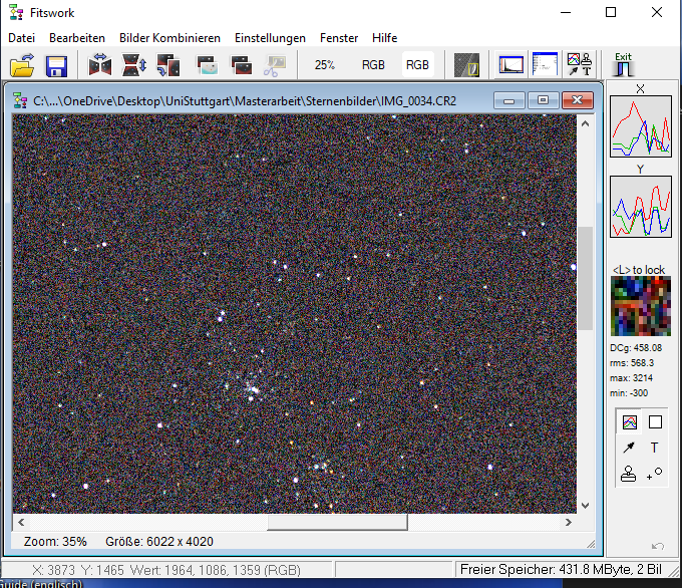The image size is (682, 588).
Task: Click the open file folder icon
Action: click(x=22, y=66)
